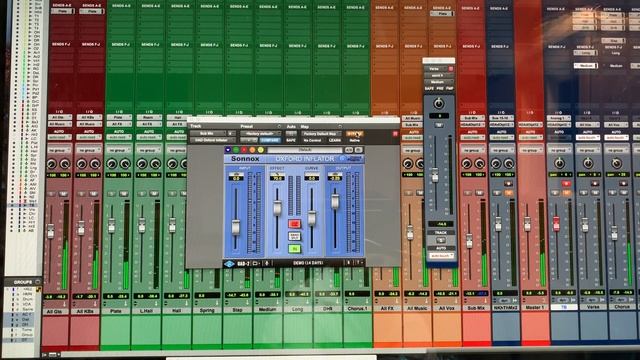
Task: Open the automation mode dropdown in the send window
Action: point(441,255)
